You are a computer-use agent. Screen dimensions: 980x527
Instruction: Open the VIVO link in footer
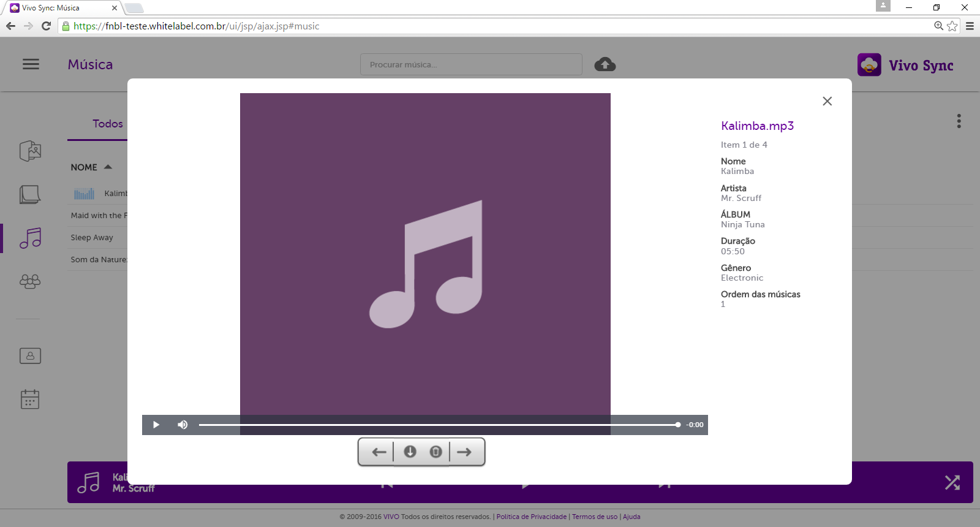pos(391,517)
